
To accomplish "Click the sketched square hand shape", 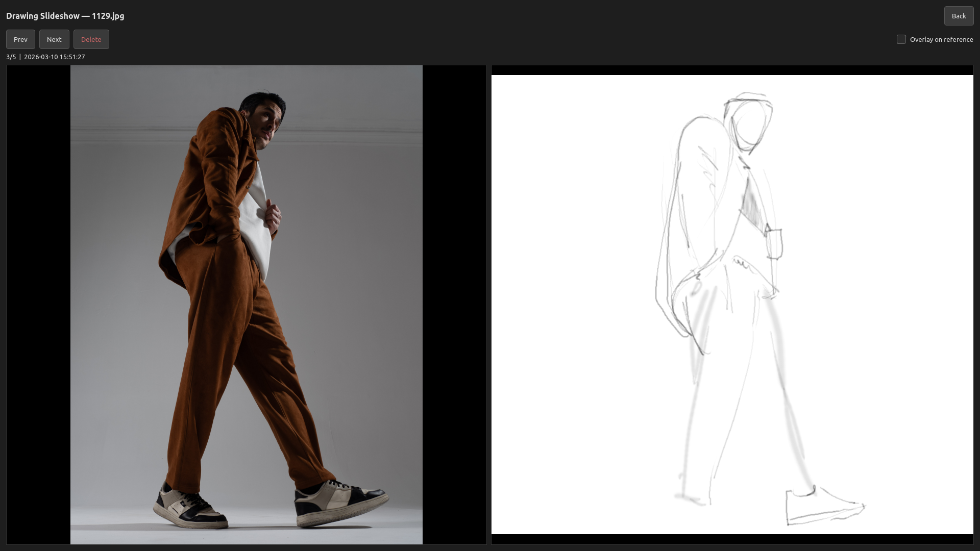I will pos(774,244).
